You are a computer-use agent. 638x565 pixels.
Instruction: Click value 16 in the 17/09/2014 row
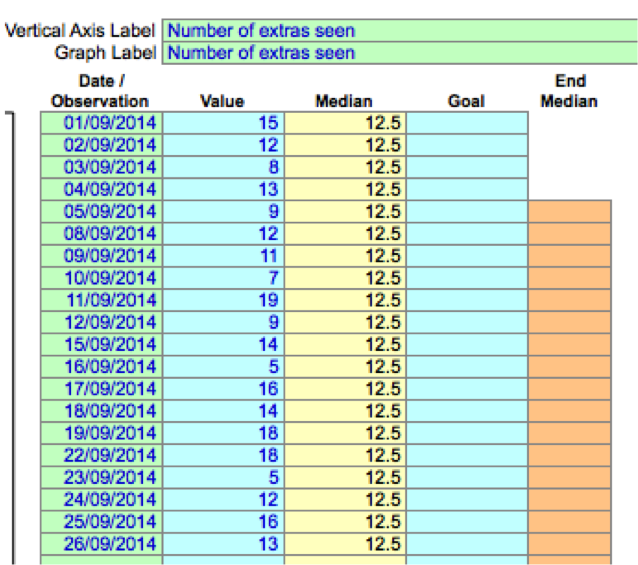[223, 389]
